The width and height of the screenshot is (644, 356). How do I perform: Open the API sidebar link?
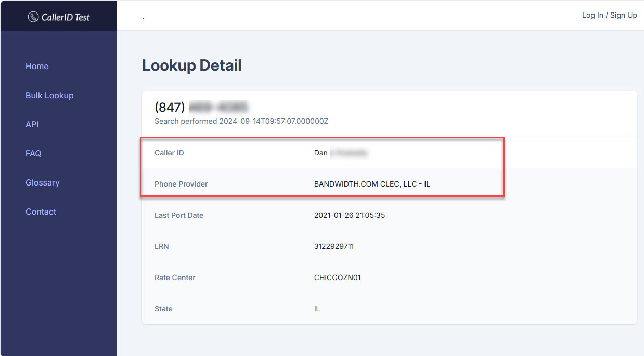(x=32, y=124)
